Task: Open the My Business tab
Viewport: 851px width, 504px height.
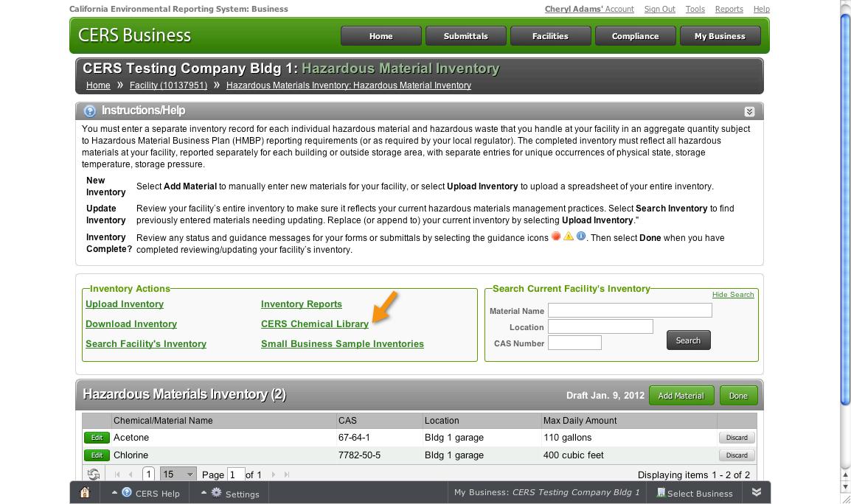Action: tap(720, 36)
